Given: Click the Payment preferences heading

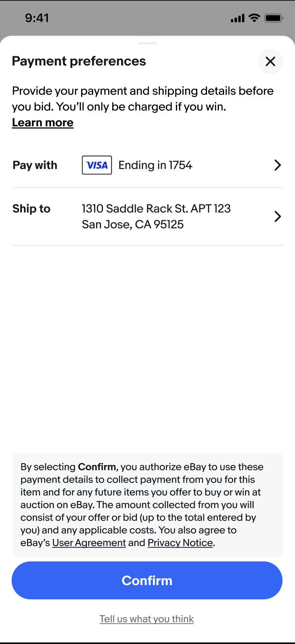Looking at the screenshot, I should [x=79, y=61].
